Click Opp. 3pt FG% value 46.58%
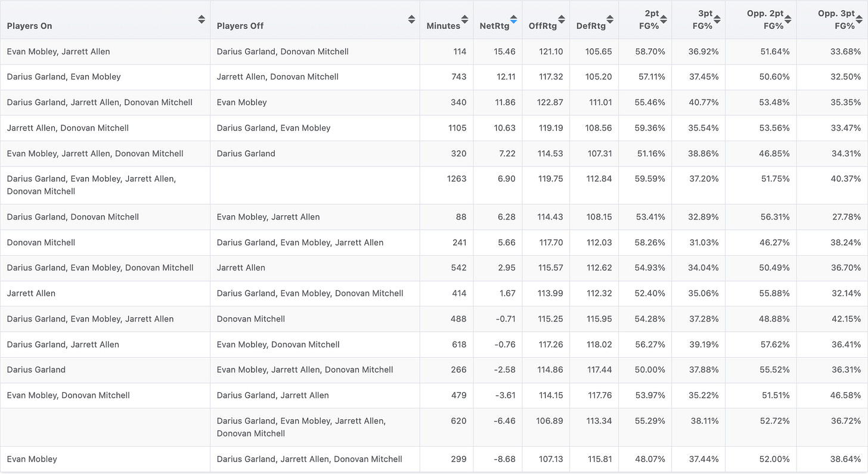Screen dimensions: 868x474 [846, 395]
